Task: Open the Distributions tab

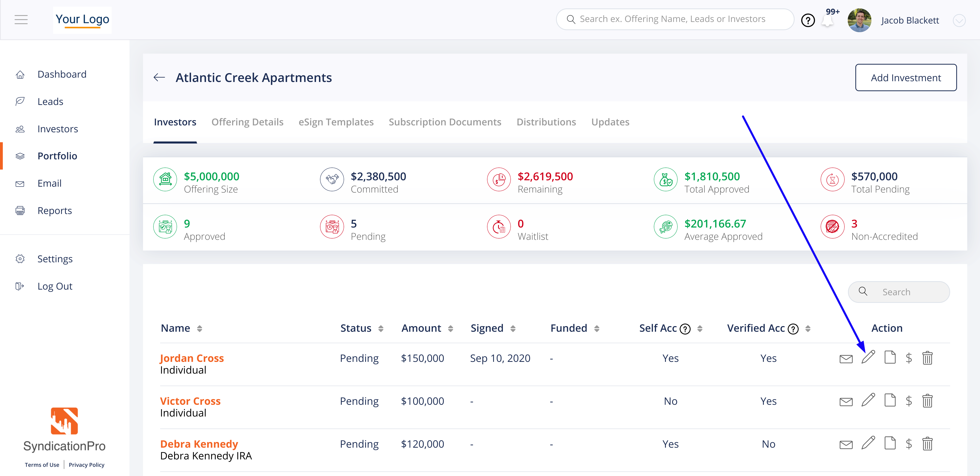Action: click(x=546, y=122)
